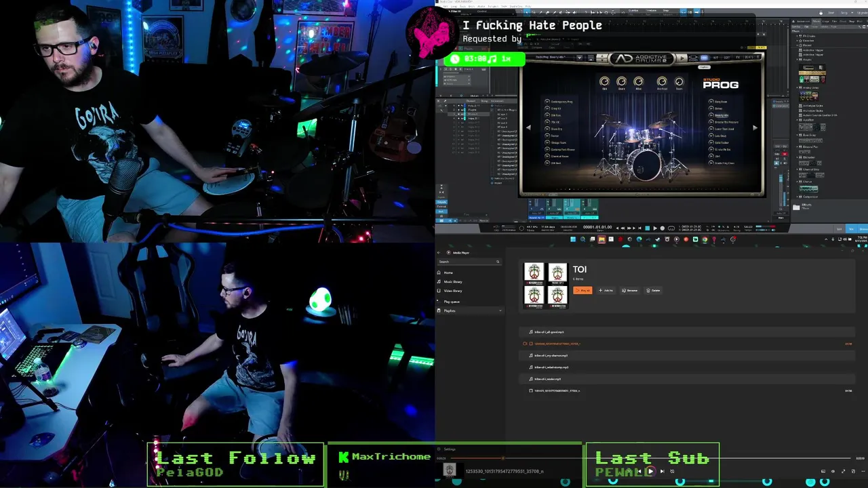This screenshot has height=488, width=868.
Task: Open the BEATS tab in Addictive Drums
Action: click(x=749, y=58)
